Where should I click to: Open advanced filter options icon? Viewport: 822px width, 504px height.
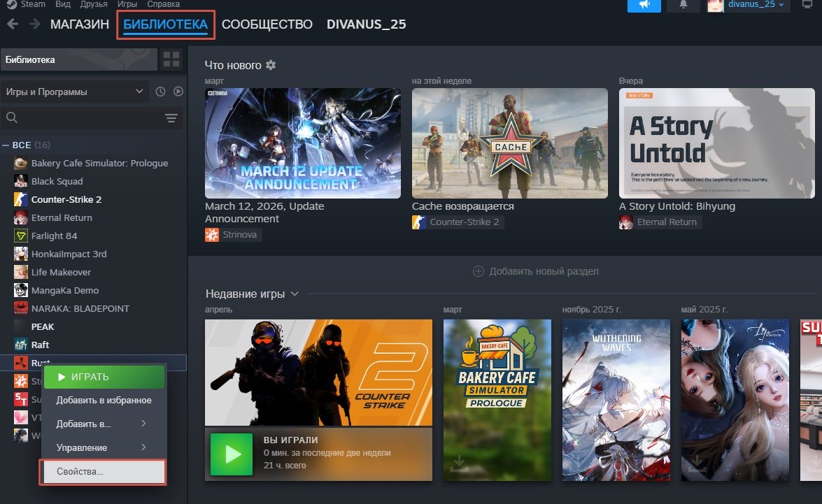(171, 118)
